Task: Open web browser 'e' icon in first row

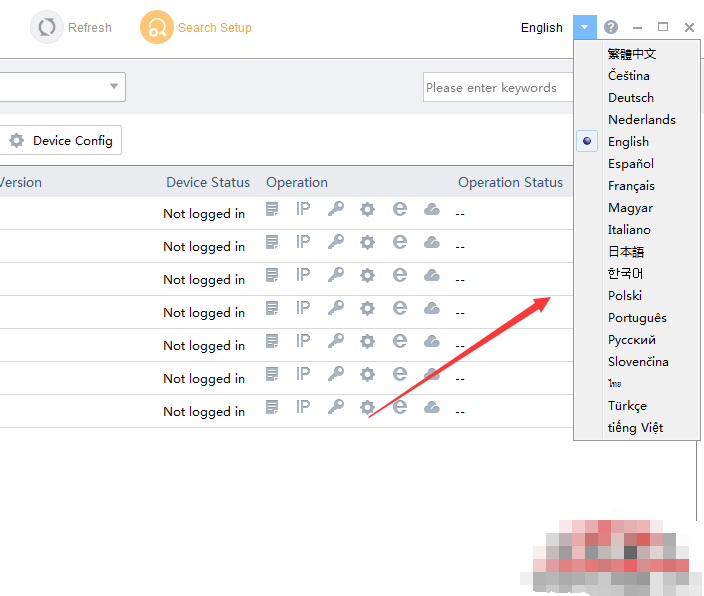Action: 400,209
